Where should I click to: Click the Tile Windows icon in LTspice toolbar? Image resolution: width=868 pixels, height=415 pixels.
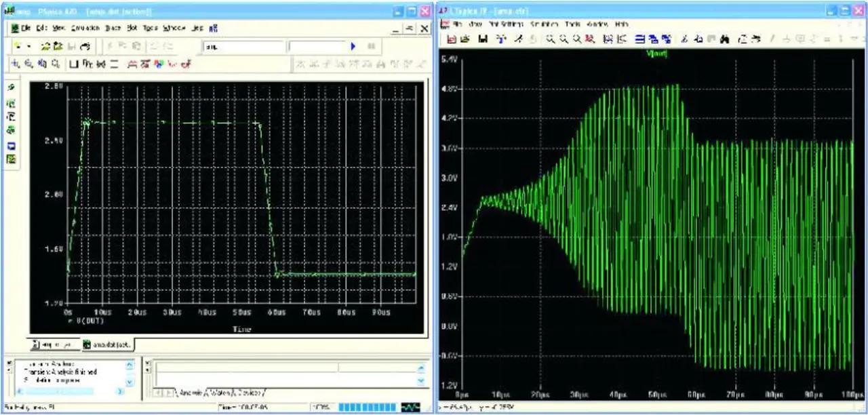click(641, 39)
